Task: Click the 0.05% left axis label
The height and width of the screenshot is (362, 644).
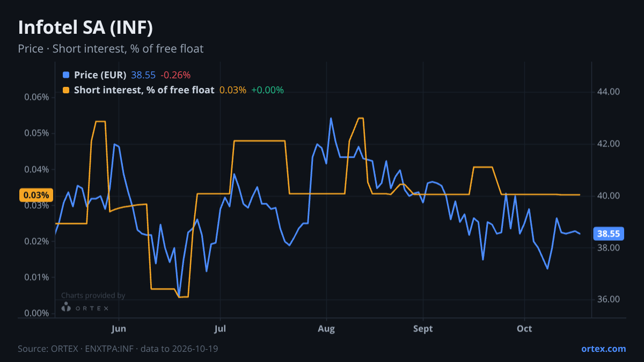Action: click(x=37, y=133)
